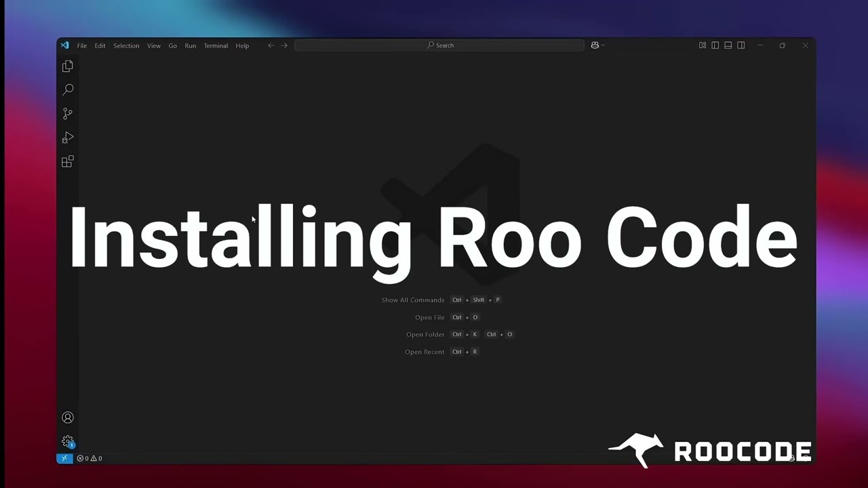Open the remote connection indicator in status bar
This screenshot has height=488, width=868.
pyautogui.click(x=64, y=458)
